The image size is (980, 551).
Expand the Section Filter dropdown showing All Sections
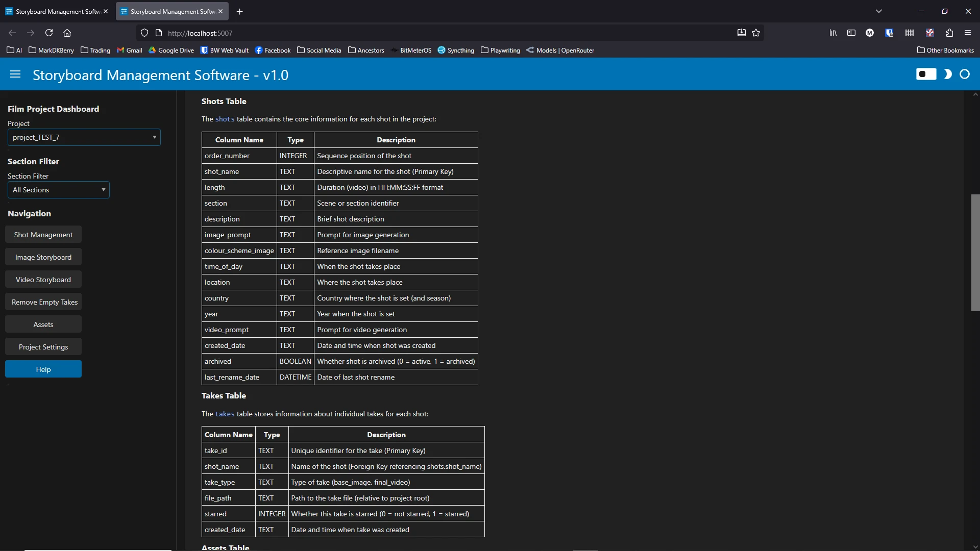[58, 189]
